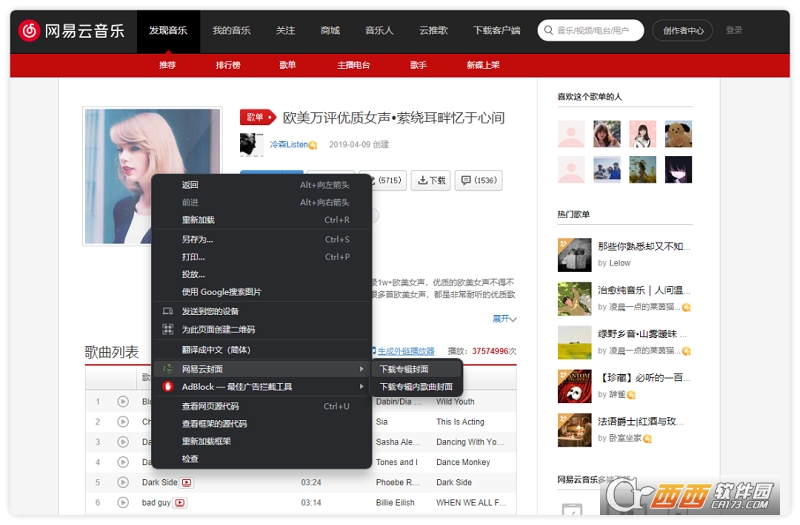The image size is (800, 525).
Task: Select 歌手 in red sub-navigation
Action: tap(418, 65)
